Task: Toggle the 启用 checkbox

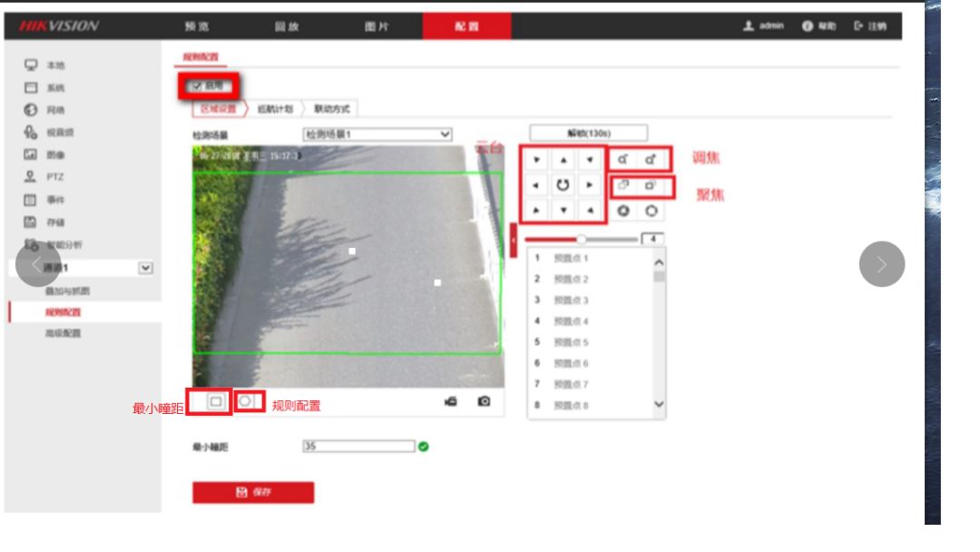Action: [196, 86]
